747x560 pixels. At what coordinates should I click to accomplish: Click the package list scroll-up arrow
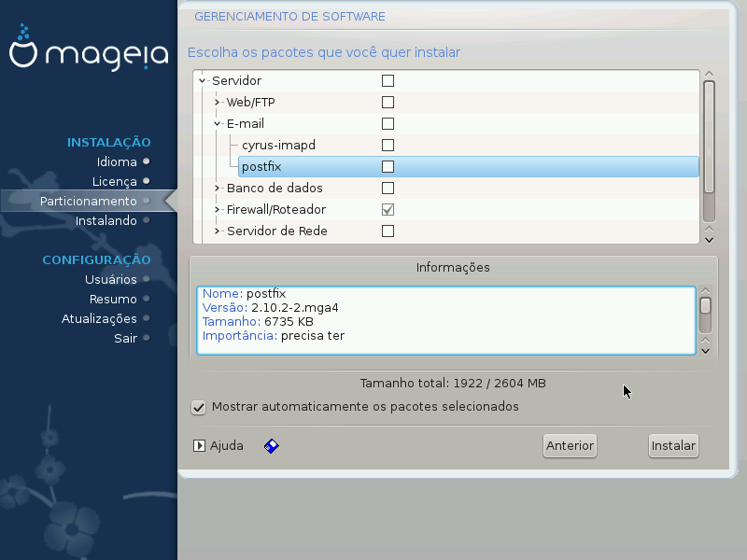click(x=709, y=74)
